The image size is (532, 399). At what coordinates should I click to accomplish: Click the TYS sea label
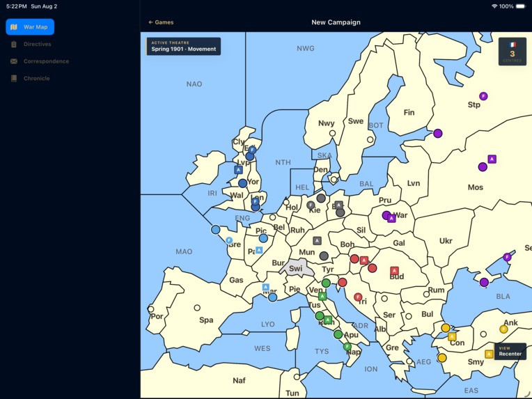click(x=322, y=352)
